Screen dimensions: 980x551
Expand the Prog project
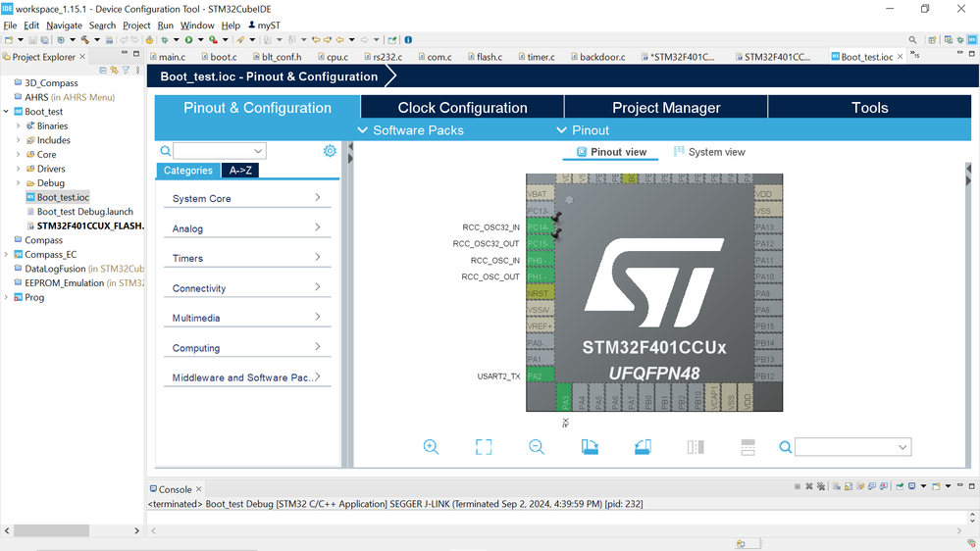[x=6, y=297]
